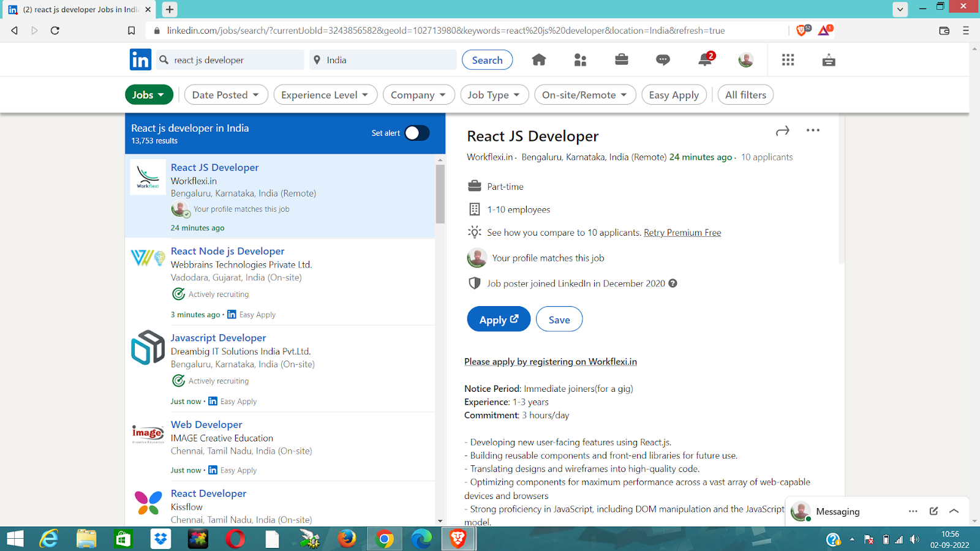Open the Brave wallet icon

click(944, 31)
